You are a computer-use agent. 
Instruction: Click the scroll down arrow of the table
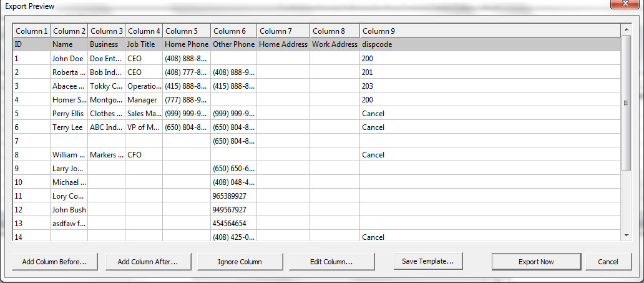(626, 235)
